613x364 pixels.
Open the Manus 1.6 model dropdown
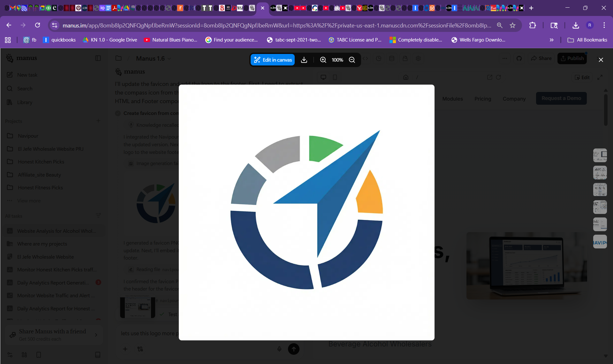(x=153, y=58)
